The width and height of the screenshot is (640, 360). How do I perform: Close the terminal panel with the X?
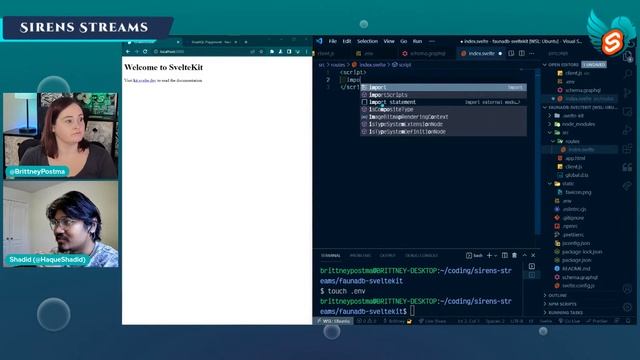(x=533, y=256)
